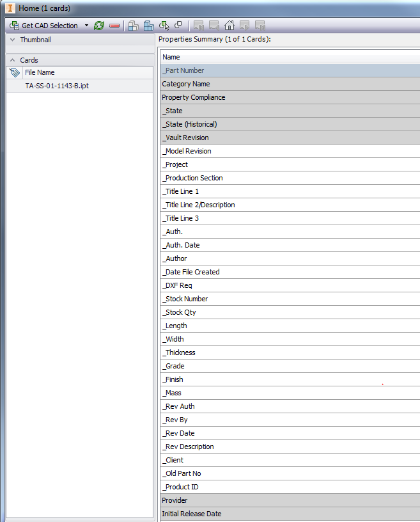Select the _Thickness row
Screen dimensions: 420x522
pos(290,352)
